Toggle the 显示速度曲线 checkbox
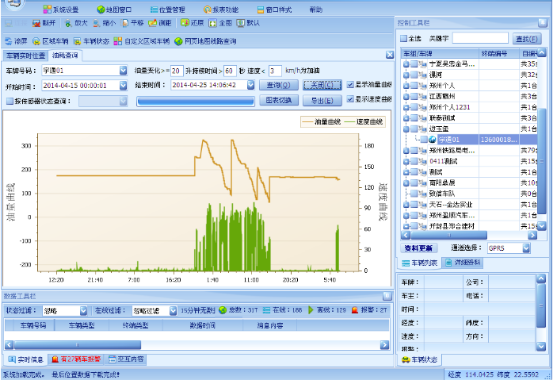This screenshot has width=554, height=380. click(350, 99)
